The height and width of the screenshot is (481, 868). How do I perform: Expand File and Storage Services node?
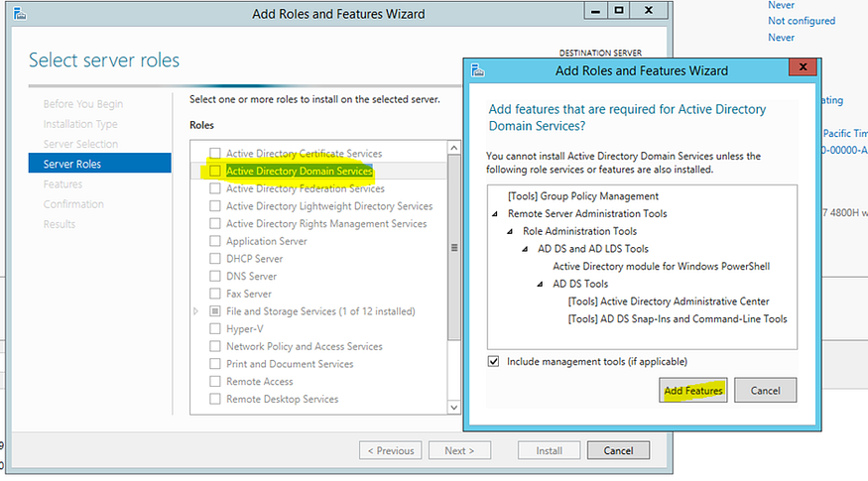[196, 311]
